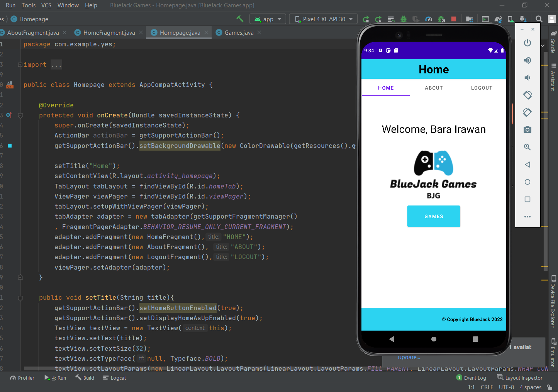Click the emulator zoom magnifier icon

[x=527, y=147]
